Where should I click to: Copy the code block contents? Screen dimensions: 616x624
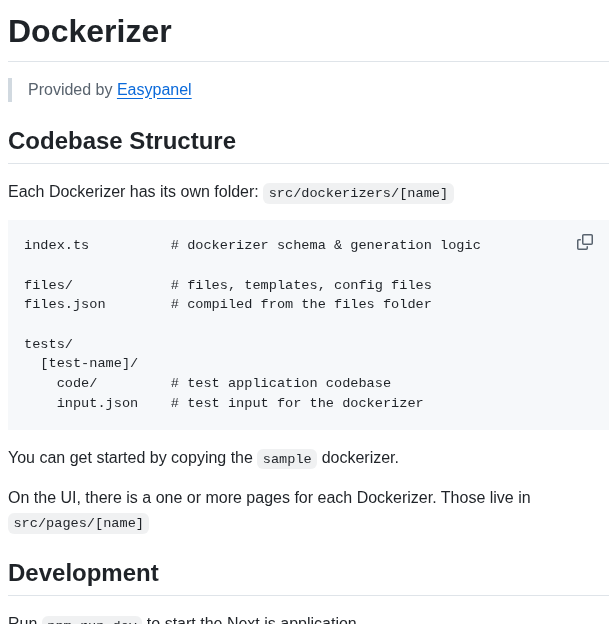click(585, 242)
